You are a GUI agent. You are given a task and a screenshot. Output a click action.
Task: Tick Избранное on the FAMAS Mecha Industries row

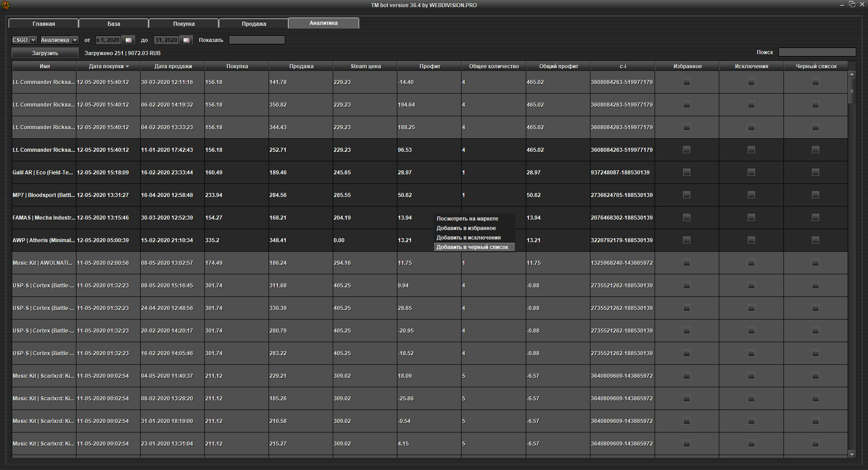click(687, 217)
